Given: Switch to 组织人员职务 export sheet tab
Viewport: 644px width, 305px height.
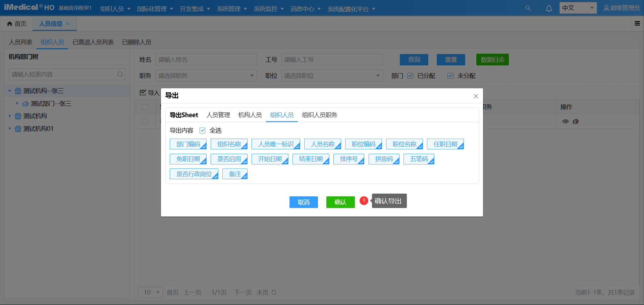Looking at the screenshot, I should click(319, 115).
